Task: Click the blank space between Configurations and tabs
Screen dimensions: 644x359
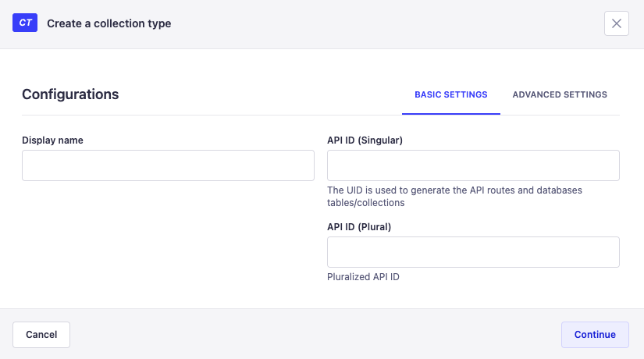Action: [x=258, y=94]
